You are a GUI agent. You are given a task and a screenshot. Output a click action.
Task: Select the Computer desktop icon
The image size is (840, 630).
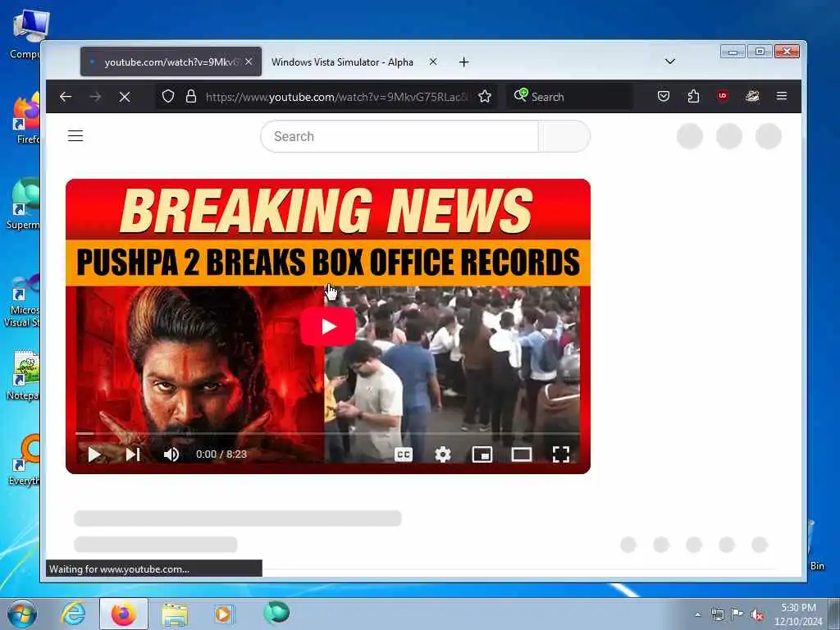click(x=25, y=34)
